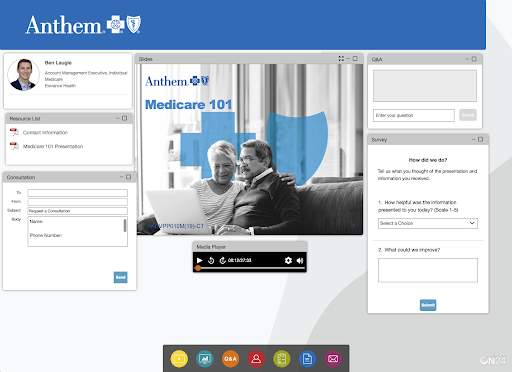Minimize the Resource List panel

(x=118, y=118)
